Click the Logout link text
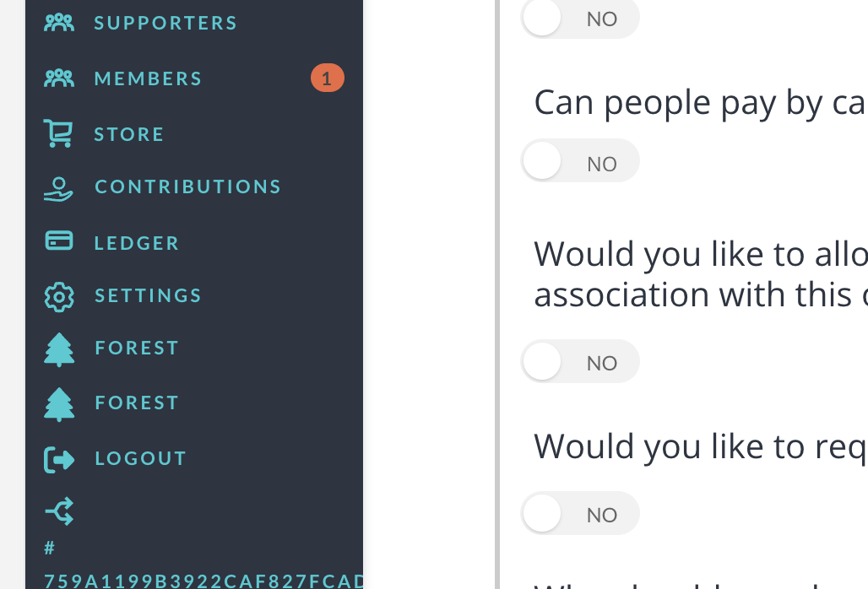 pyautogui.click(x=140, y=458)
